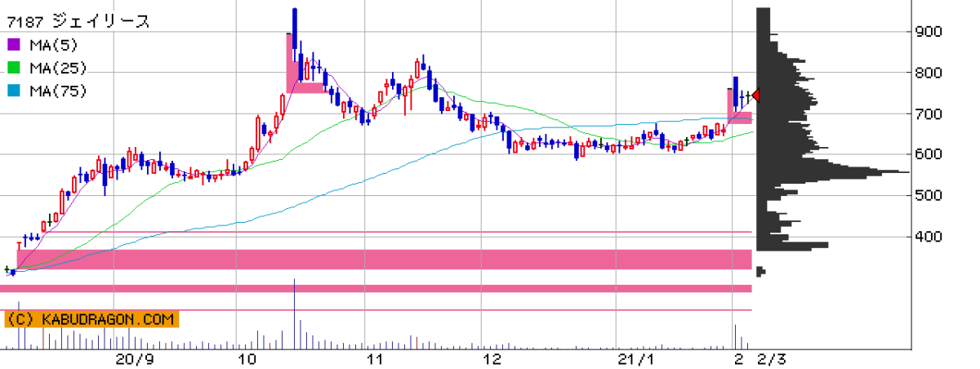Click the stock title 7187 ジェイリース

pyautogui.click(x=78, y=22)
